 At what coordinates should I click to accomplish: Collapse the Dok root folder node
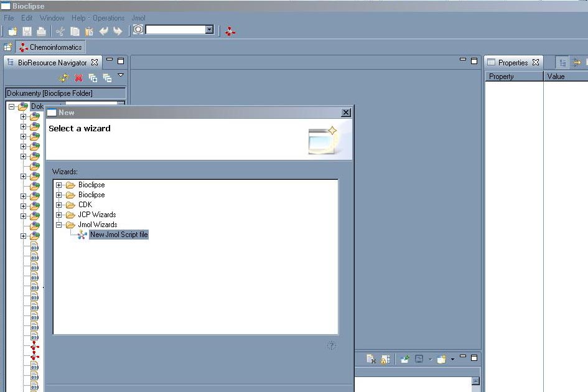click(12, 106)
